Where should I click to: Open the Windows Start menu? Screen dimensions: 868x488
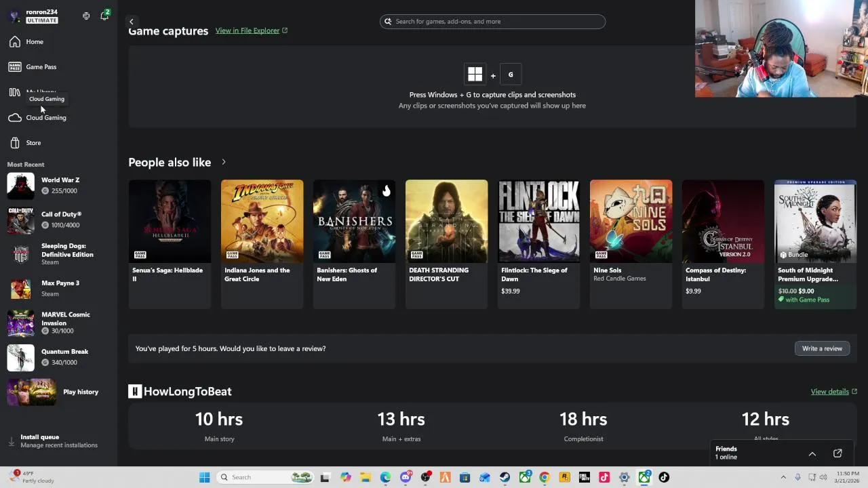pos(204,477)
